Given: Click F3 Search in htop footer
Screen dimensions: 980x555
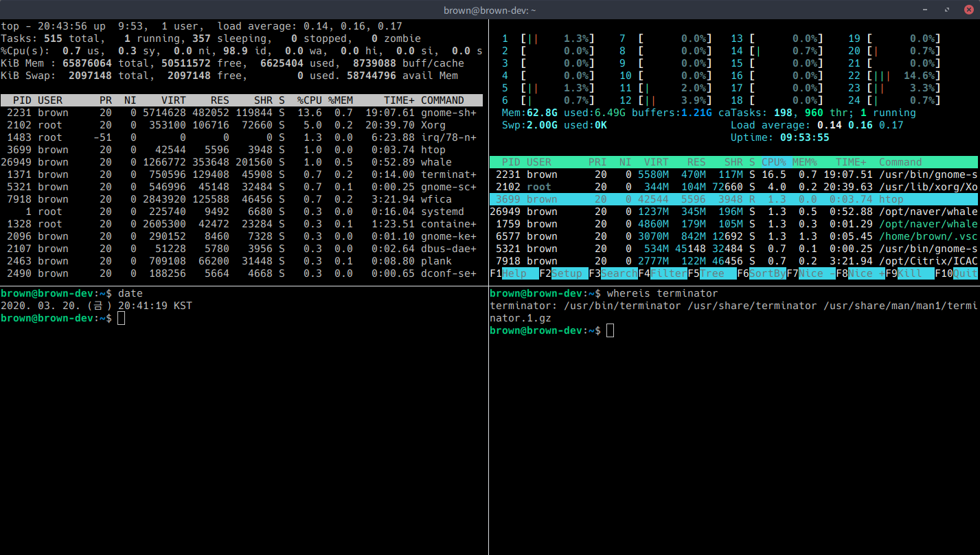Looking at the screenshot, I should click(x=613, y=273).
